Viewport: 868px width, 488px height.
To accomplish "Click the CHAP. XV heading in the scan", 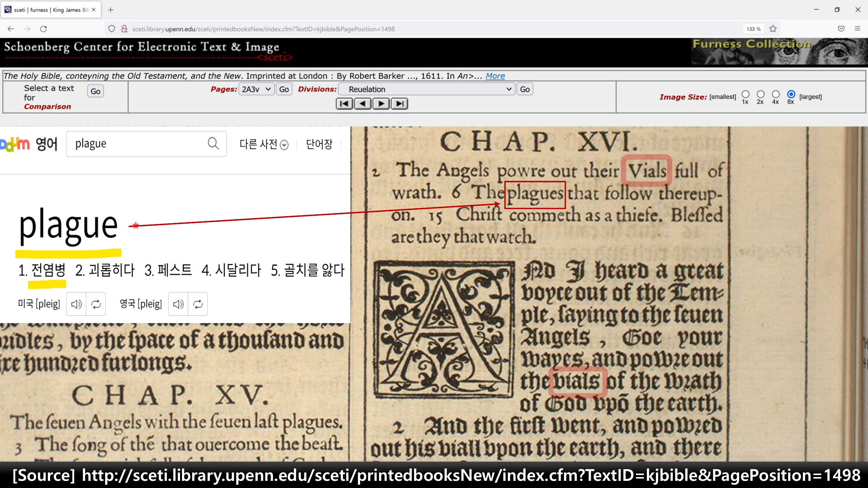I will coord(170,395).
